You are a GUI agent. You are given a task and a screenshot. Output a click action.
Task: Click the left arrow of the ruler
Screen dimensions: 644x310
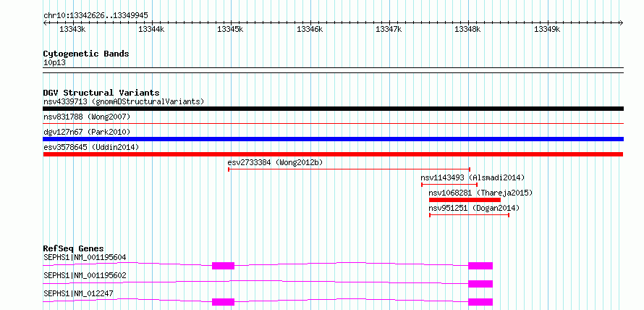[x=45, y=22]
